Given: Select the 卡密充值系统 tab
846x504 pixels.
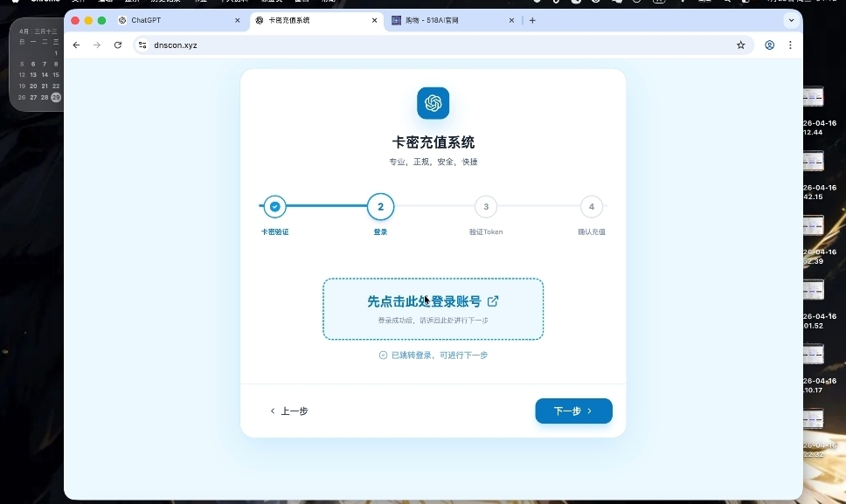Looking at the screenshot, I should (316, 20).
